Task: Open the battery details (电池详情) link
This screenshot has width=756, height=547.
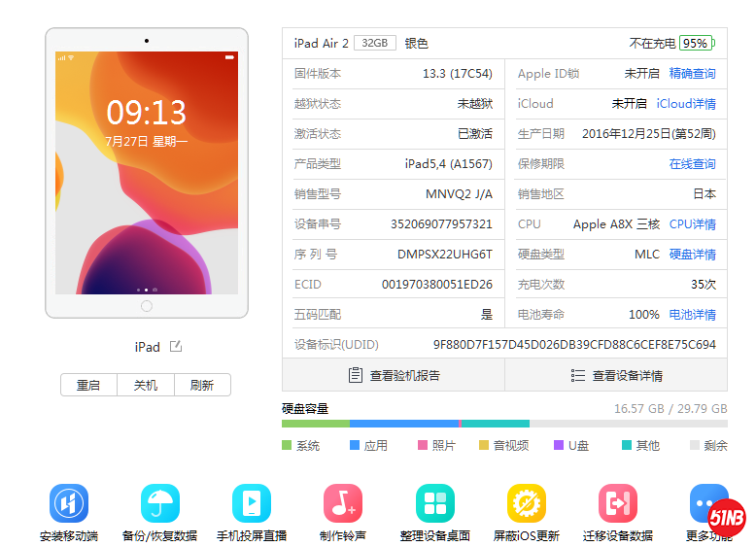Action: (692, 315)
